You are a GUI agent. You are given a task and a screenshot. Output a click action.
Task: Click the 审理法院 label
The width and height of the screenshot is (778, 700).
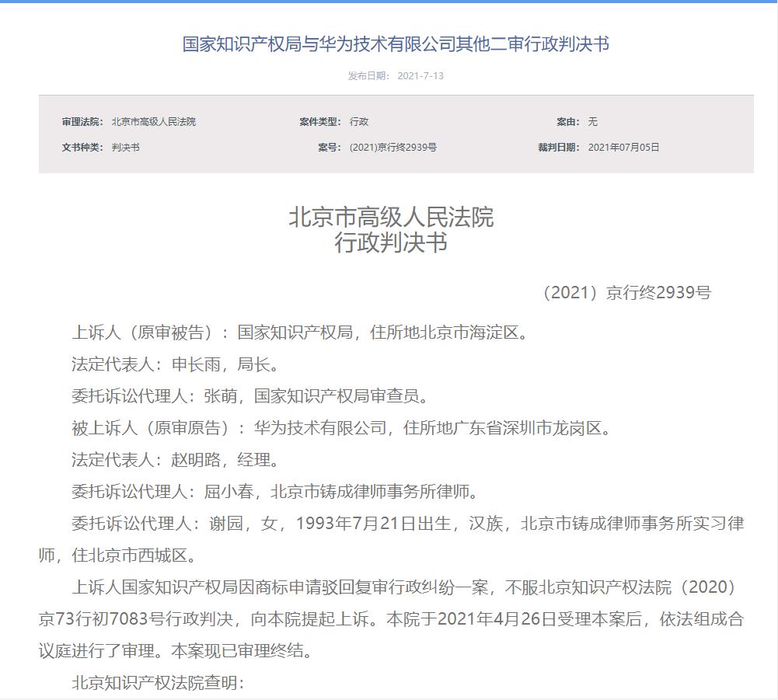[x=82, y=121]
